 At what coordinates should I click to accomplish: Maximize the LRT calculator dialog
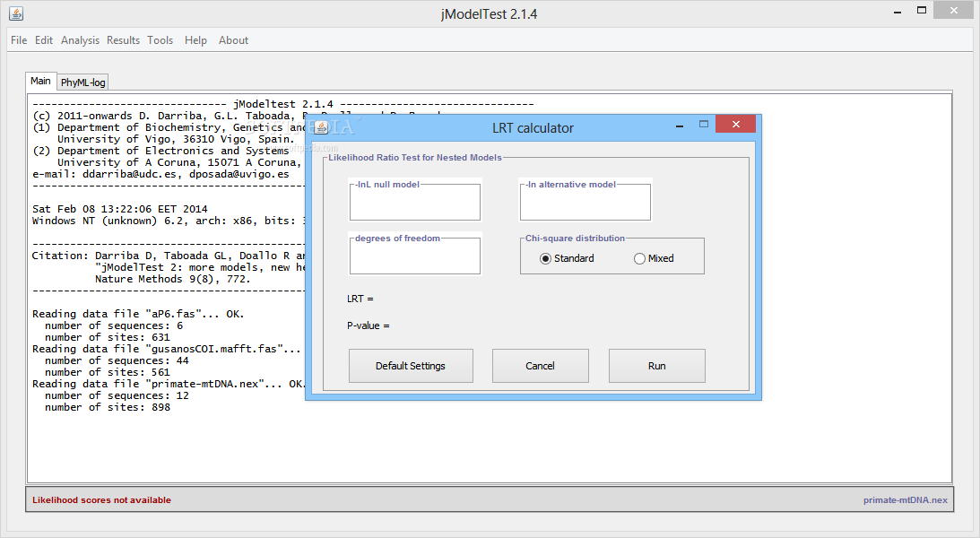click(704, 124)
